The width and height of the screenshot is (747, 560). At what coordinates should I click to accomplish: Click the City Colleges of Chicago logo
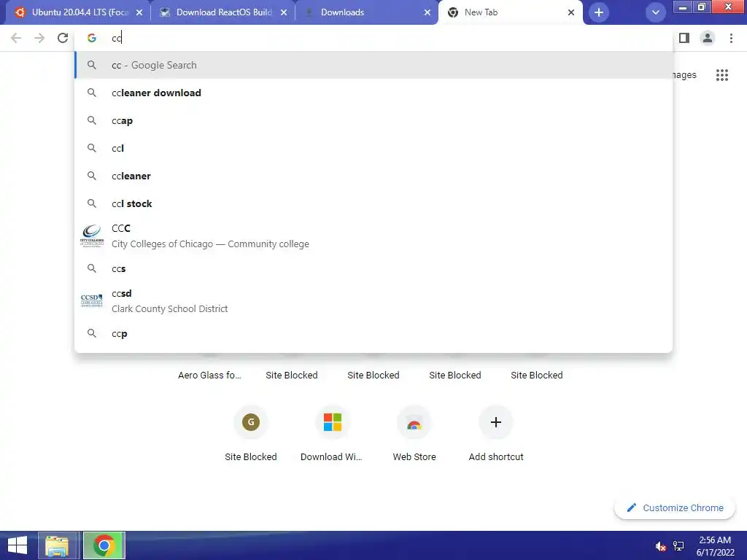[x=92, y=236]
